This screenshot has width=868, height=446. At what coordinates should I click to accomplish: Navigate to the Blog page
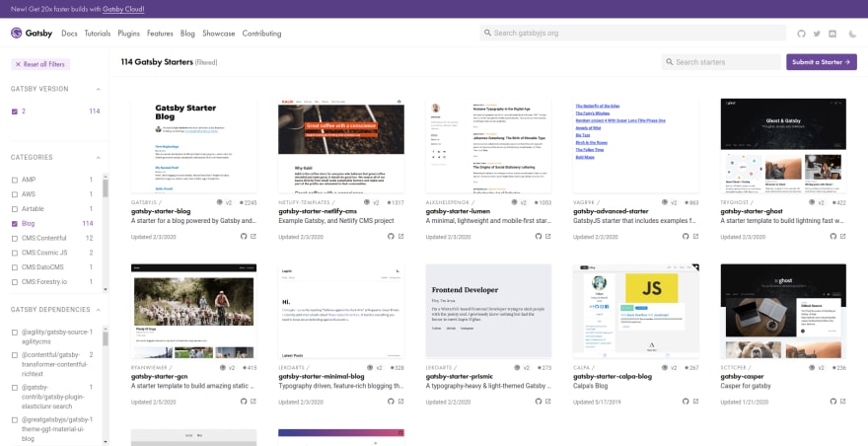187,34
